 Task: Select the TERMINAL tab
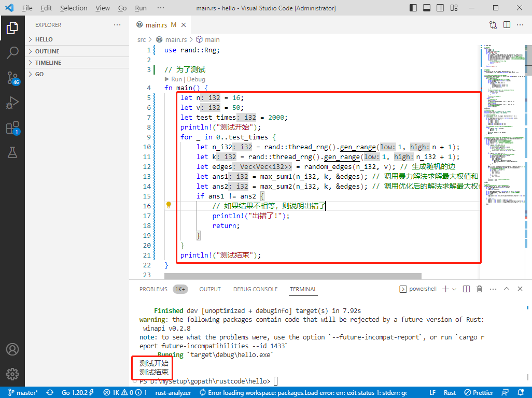click(303, 289)
